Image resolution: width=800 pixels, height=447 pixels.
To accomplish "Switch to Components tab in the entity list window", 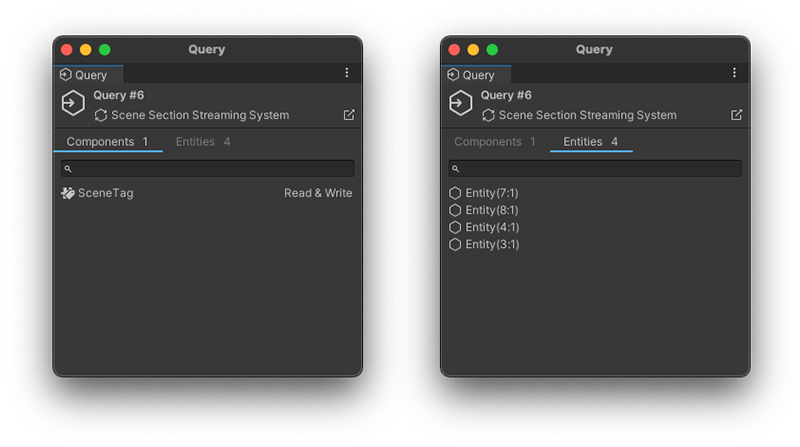I will [x=495, y=142].
